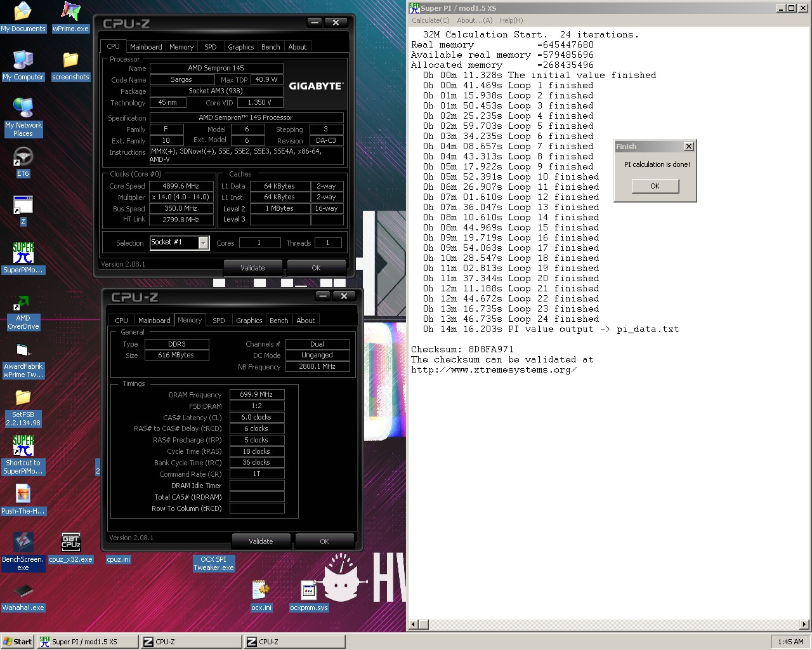Click the Core Speed 4899.6 MHz field
This screenshot has height=650, width=812.
[181, 186]
